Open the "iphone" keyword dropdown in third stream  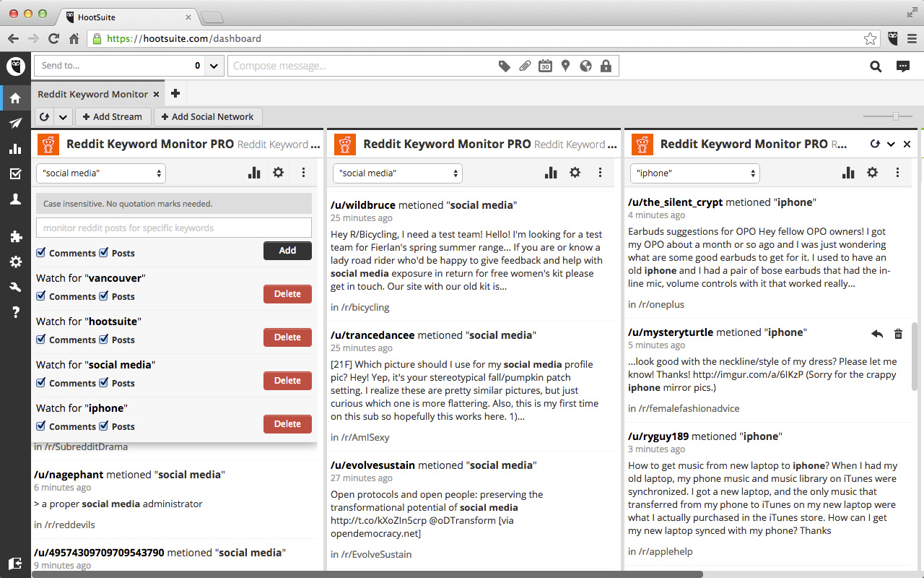[x=694, y=173]
